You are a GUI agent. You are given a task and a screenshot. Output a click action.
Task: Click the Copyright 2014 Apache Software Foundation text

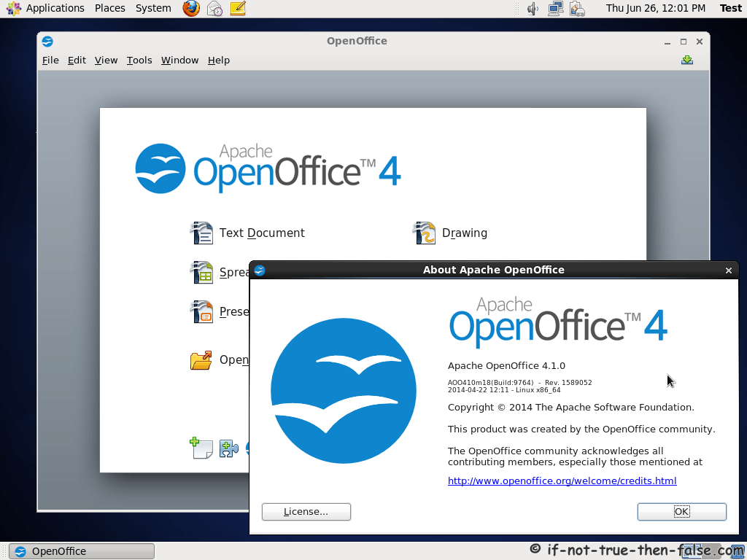click(x=570, y=407)
